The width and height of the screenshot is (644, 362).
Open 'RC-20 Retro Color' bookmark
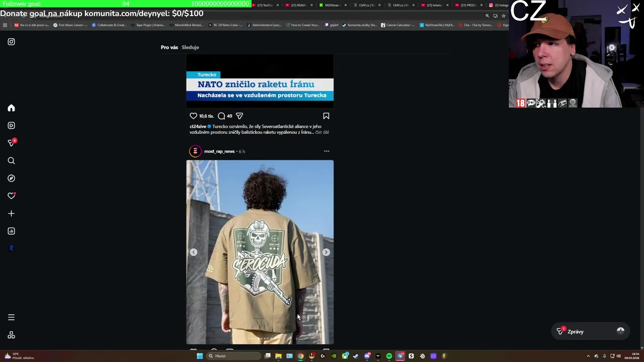point(225,25)
